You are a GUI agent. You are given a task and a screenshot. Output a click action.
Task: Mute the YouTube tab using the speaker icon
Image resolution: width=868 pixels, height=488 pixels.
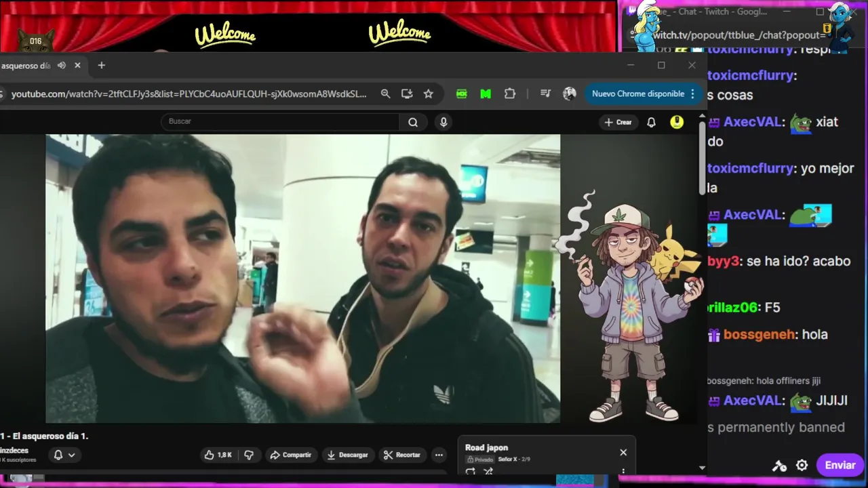tap(62, 65)
